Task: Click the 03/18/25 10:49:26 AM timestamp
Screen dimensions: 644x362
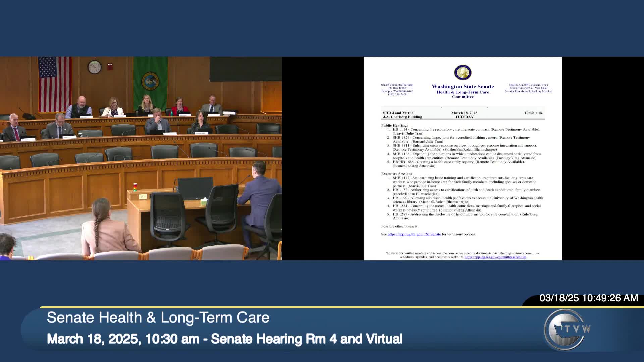Action: 588,298
